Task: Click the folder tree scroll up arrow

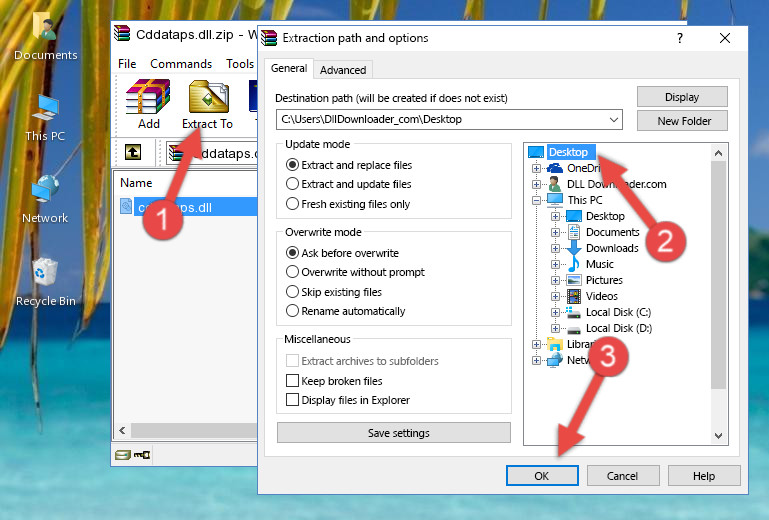Action: (x=718, y=153)
